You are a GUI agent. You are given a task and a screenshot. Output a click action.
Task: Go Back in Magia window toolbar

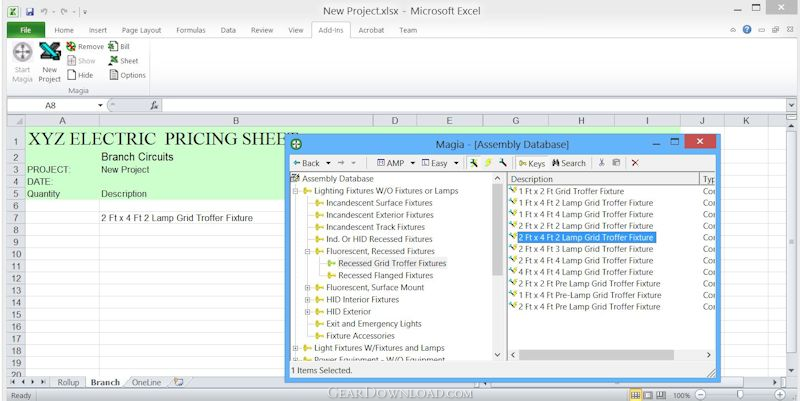coord(307,163)
